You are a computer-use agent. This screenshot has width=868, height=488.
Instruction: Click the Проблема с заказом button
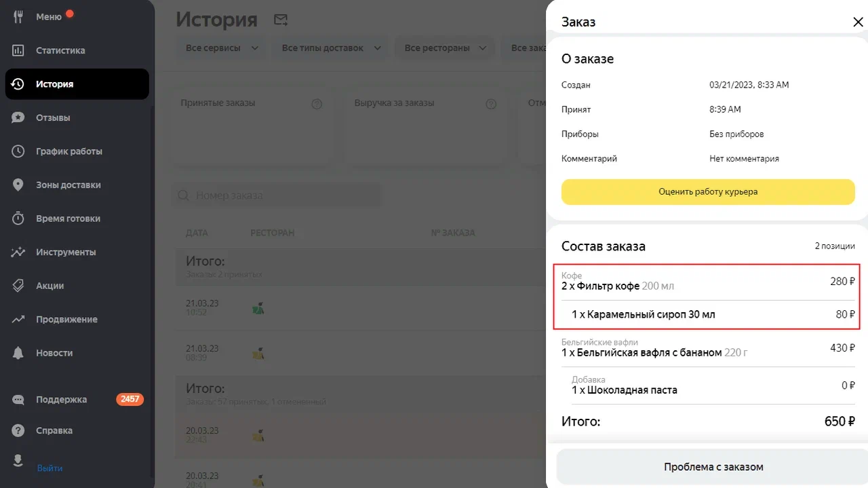[x=713, y=467]
